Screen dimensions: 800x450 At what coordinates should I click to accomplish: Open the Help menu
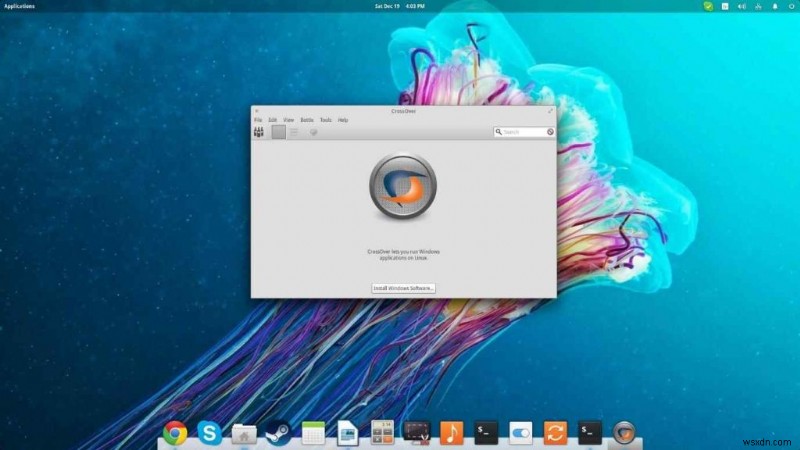click(x=343, y=120)
